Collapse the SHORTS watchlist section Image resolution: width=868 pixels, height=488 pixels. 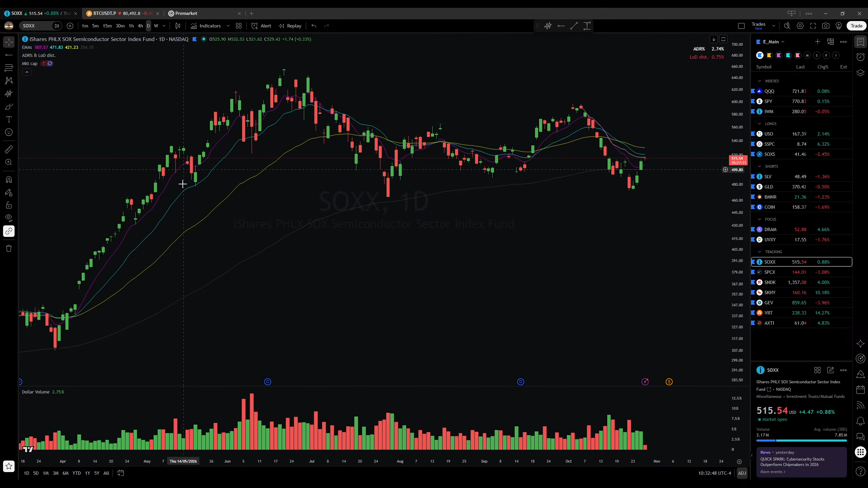[x=759, y=166]
